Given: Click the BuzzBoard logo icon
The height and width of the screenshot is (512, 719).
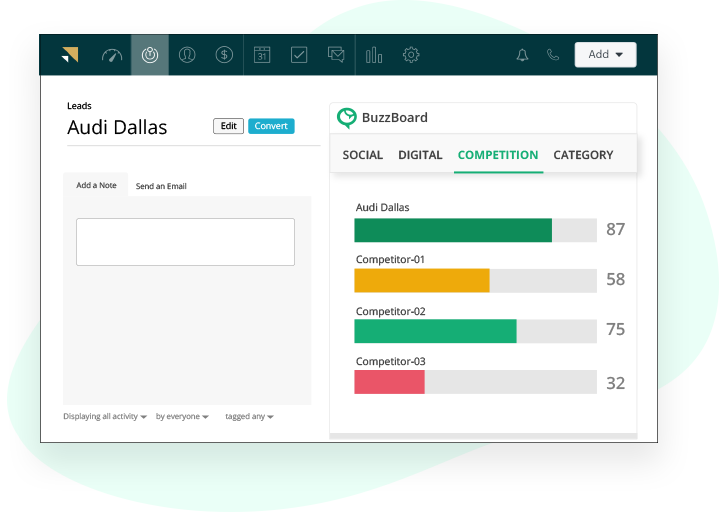Looking at the screenshot, I should [x=347, y=118].
